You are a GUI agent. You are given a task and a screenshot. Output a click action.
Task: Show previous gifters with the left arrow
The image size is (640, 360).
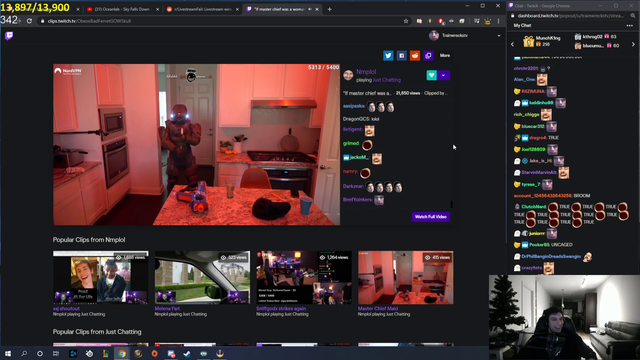pyautogui.click(x=513, y=44)
